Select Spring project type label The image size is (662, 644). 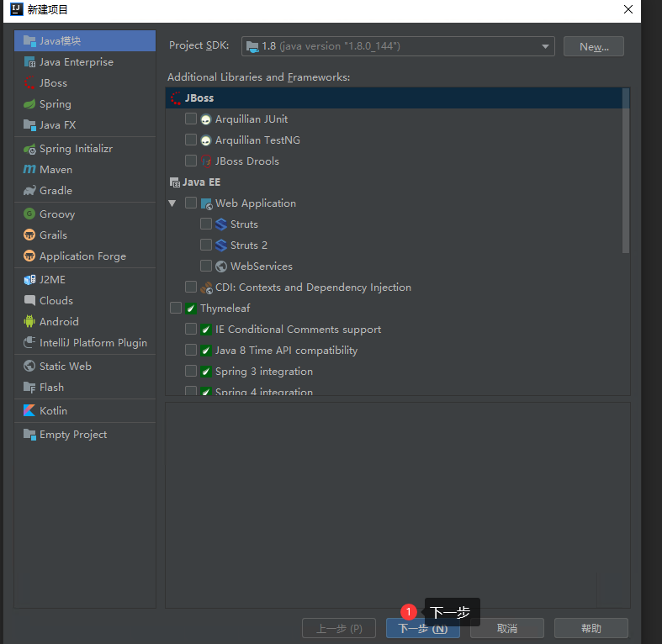click(56, 104)
